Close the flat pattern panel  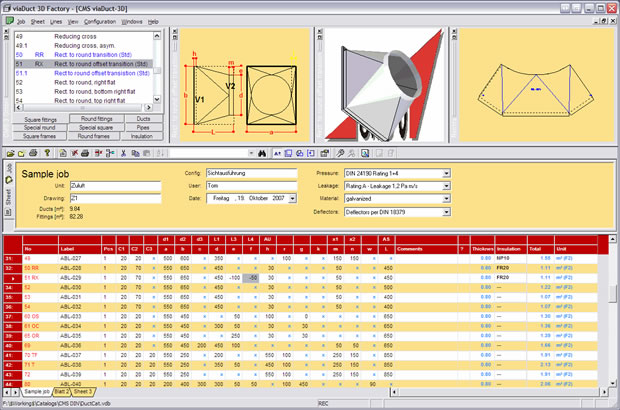click(x=454, y=31)
